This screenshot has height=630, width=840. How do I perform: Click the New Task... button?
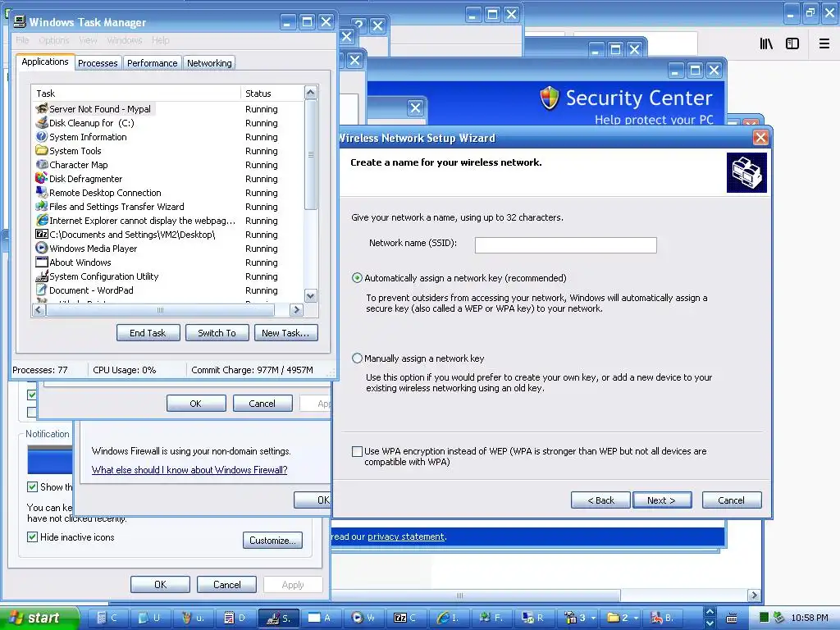(x=285, y=333)
